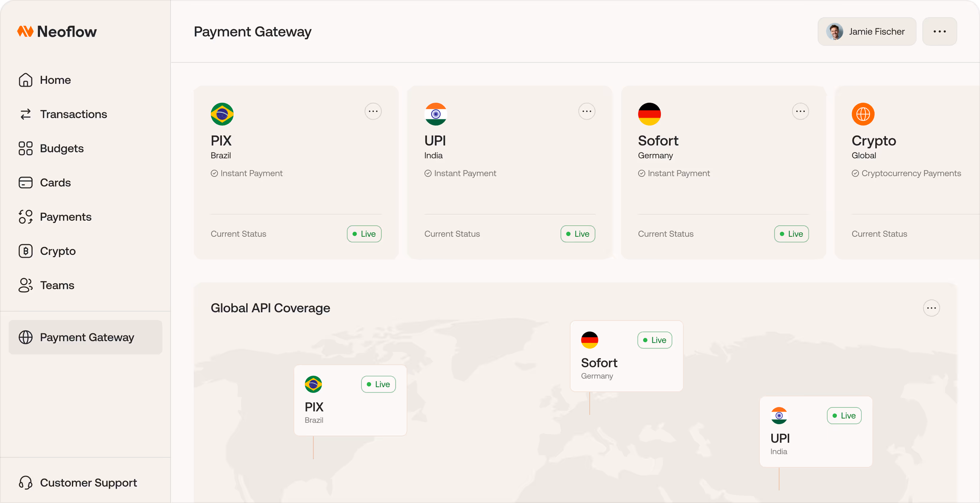This screenshot has height=503, width=980.
Task: Toggle the Live status on the UPI card
Action: [577, 234]
